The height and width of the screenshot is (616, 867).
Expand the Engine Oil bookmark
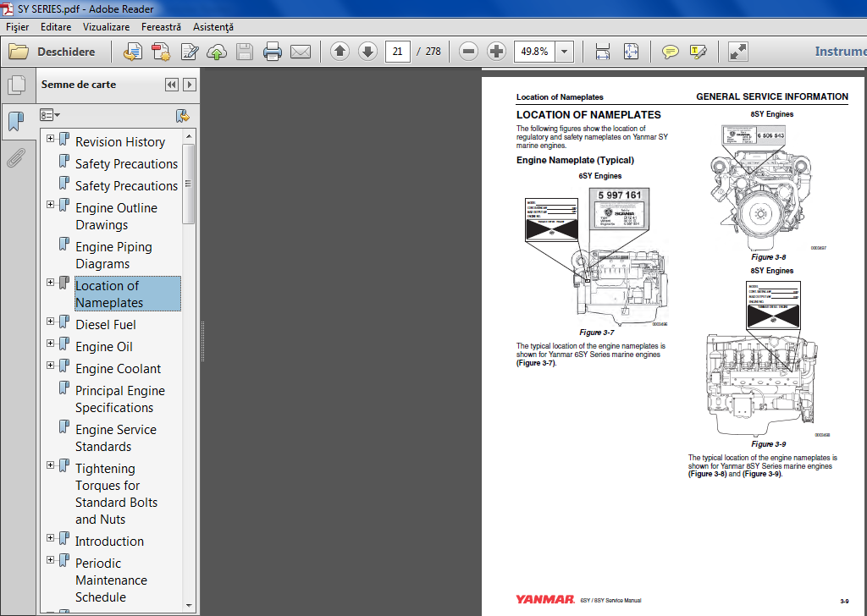[x=50, y=343]
